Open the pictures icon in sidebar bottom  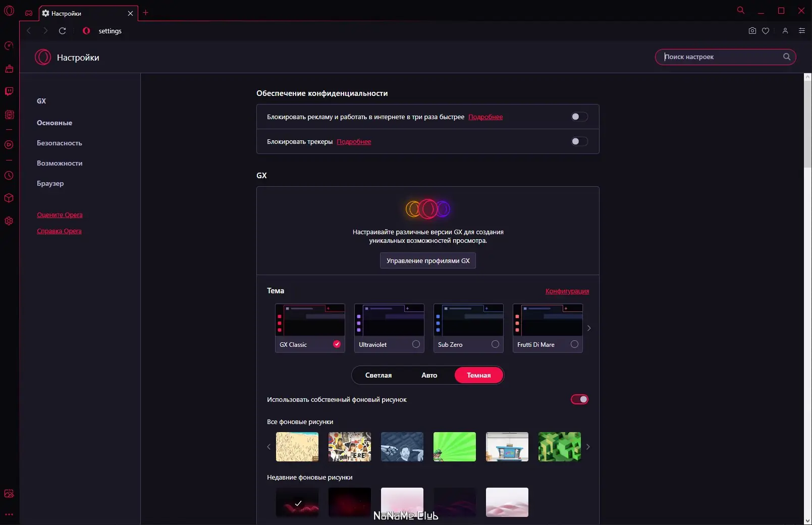pos(9,494)
